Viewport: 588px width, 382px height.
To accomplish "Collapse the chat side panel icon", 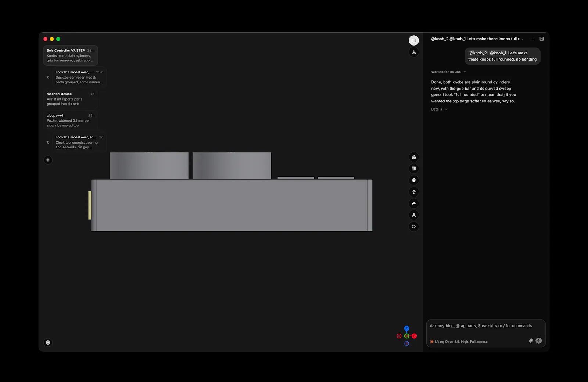I will click(x=542, y=39).
